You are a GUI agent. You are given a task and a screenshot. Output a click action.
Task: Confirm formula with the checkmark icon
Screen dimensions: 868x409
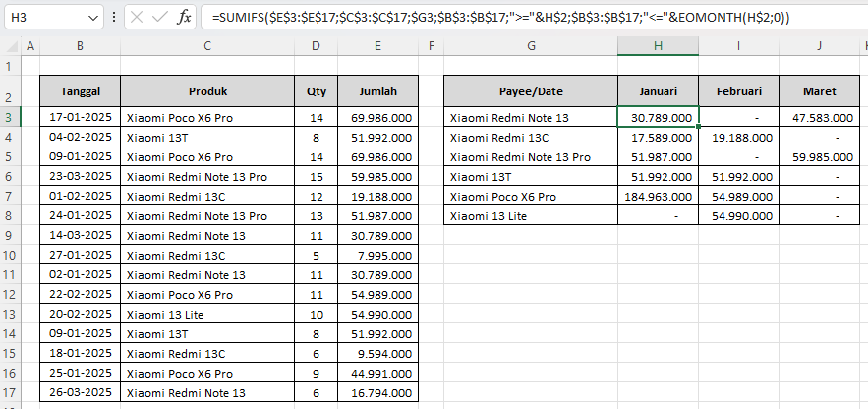(x=160, y=17)
